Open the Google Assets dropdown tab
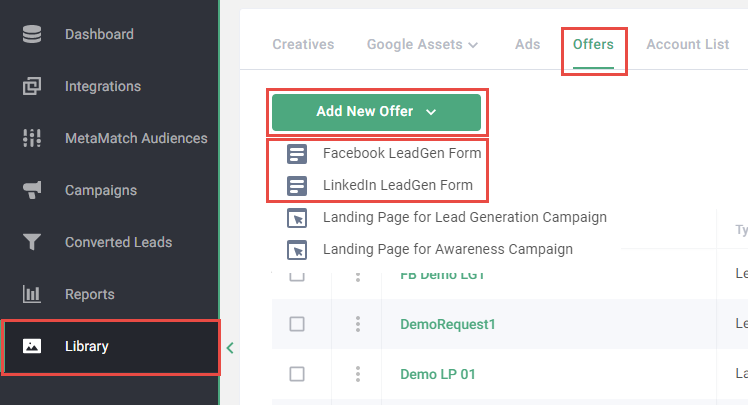This screenshot has height=405, width=748. 422,45
